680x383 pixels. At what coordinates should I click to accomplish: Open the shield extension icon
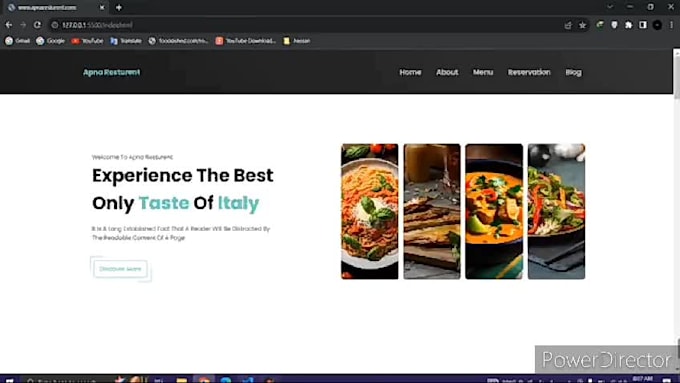(x=614, y=25)
